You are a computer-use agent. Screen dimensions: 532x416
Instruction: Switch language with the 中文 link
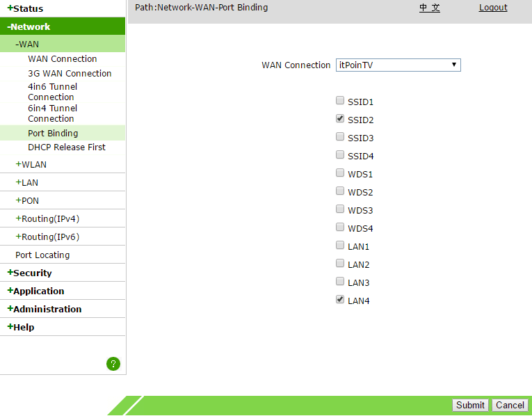[430, 8]
